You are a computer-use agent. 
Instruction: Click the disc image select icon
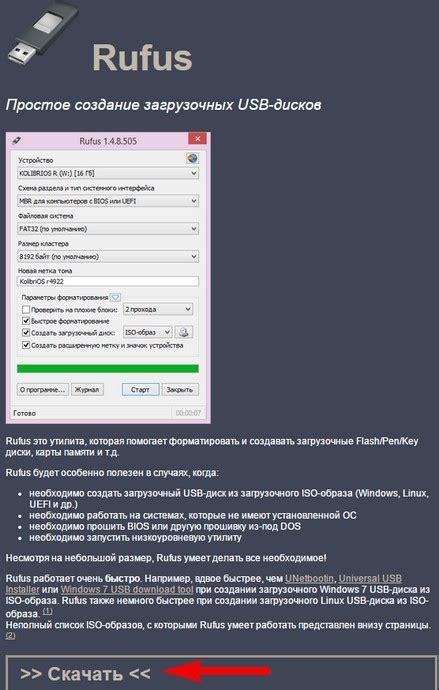(184, 332)
